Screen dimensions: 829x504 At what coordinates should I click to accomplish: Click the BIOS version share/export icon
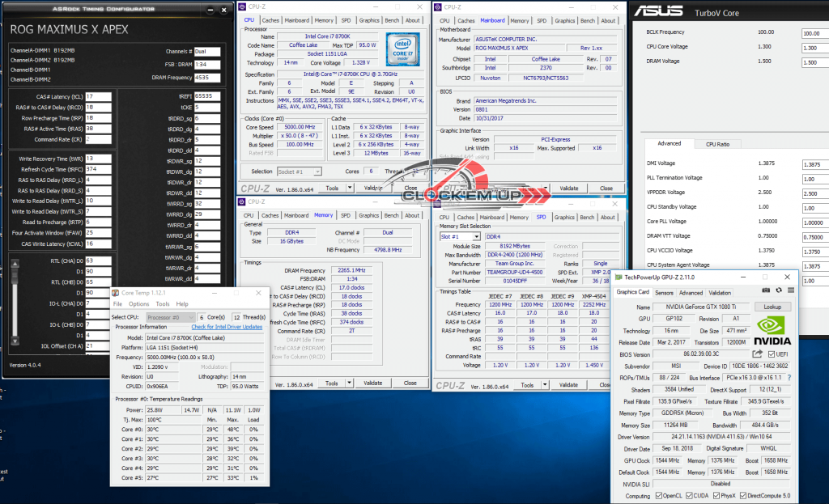[757, 354]
